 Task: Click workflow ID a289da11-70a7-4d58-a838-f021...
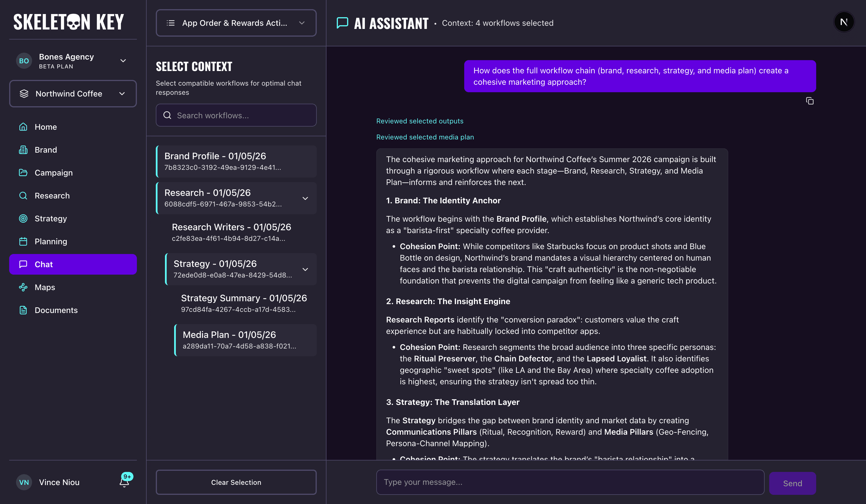pos(239,346)
